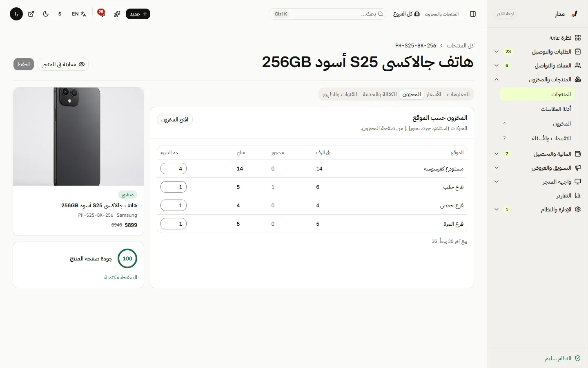Open notifications bell with 25 badge
Image resolution: width=588 pixels, height=368 pixels.
[x=102, y=13]
